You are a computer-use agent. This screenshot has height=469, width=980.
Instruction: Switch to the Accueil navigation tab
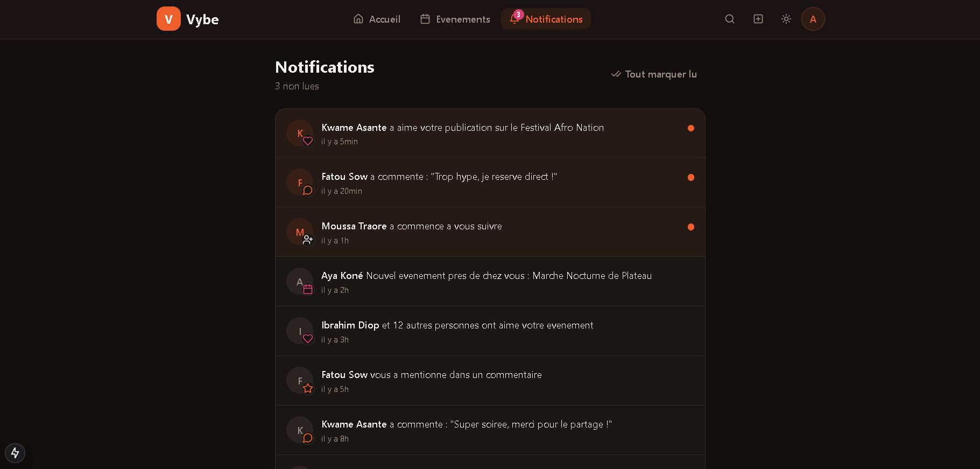376,19
